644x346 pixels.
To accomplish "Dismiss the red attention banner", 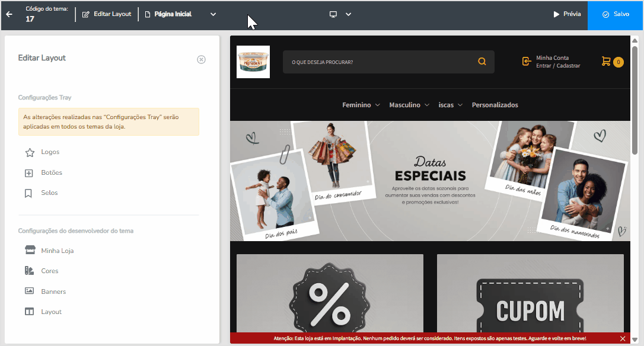I will tap(623, 339).
